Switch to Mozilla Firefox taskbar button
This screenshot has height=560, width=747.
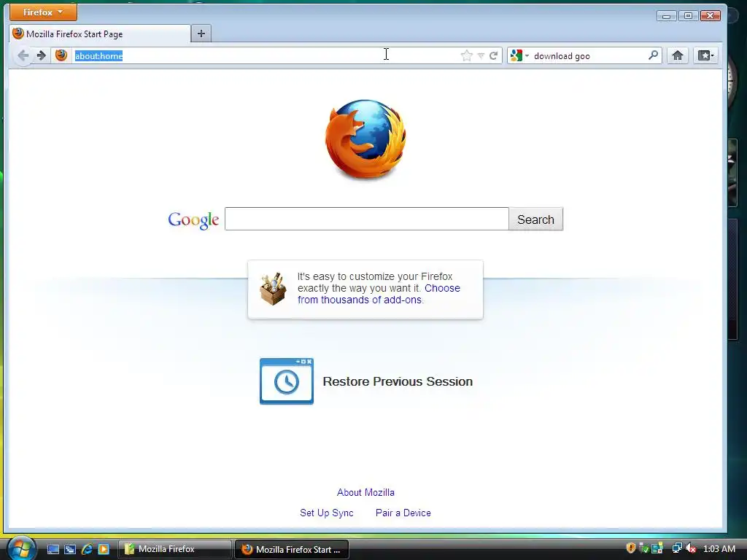pos(174,549)
